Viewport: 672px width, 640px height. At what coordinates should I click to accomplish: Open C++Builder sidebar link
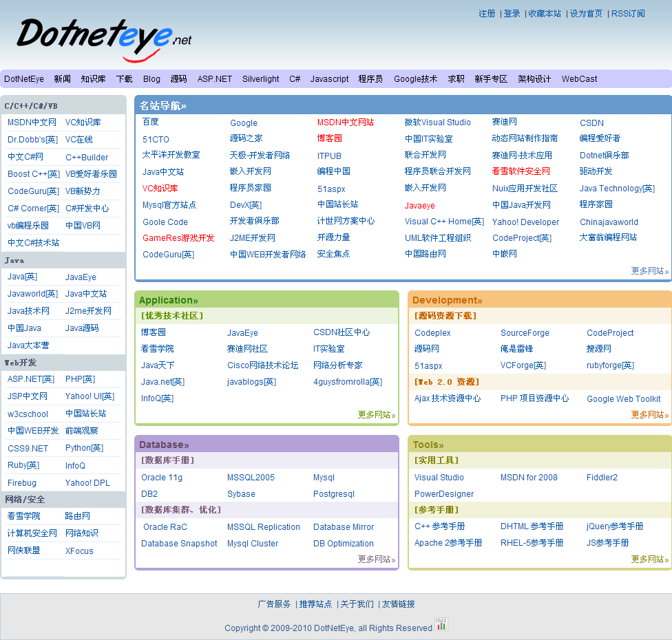(87, 157)
